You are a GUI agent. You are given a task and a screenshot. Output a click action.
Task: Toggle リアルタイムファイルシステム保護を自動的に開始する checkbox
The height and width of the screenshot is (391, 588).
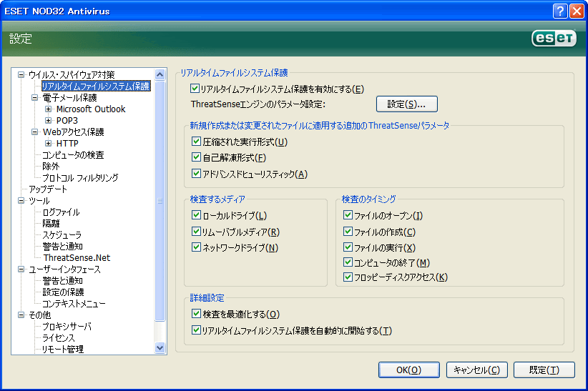coord(196,330)
